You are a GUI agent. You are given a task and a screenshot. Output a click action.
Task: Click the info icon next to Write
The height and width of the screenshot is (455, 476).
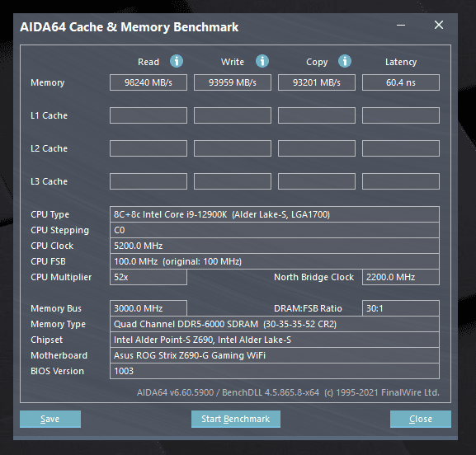262,61
